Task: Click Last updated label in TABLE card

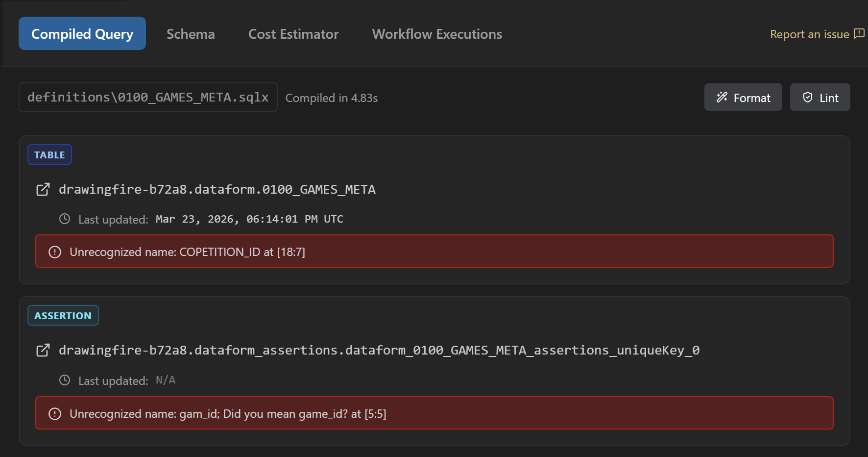Action: click(113, 220)
